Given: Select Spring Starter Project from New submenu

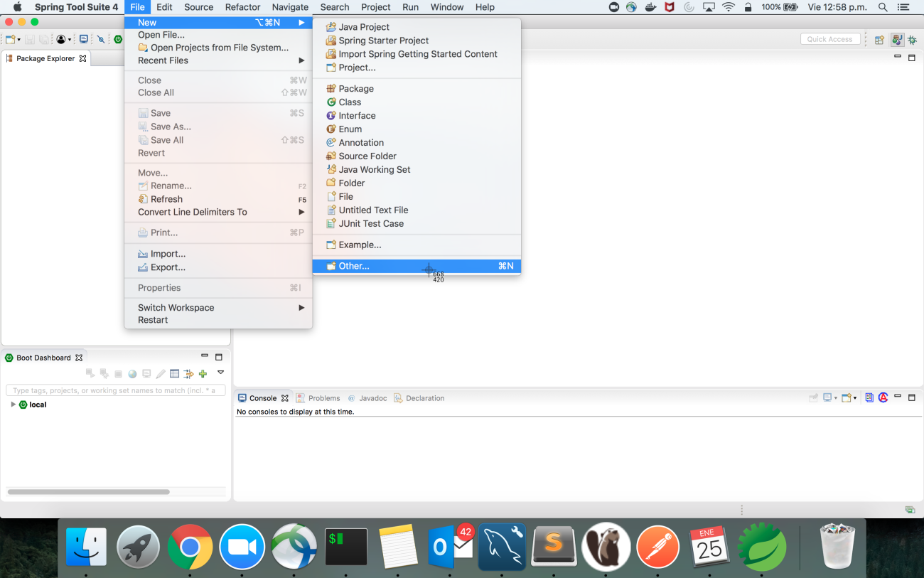Looking at the screenshot, I should coord(383,41).
